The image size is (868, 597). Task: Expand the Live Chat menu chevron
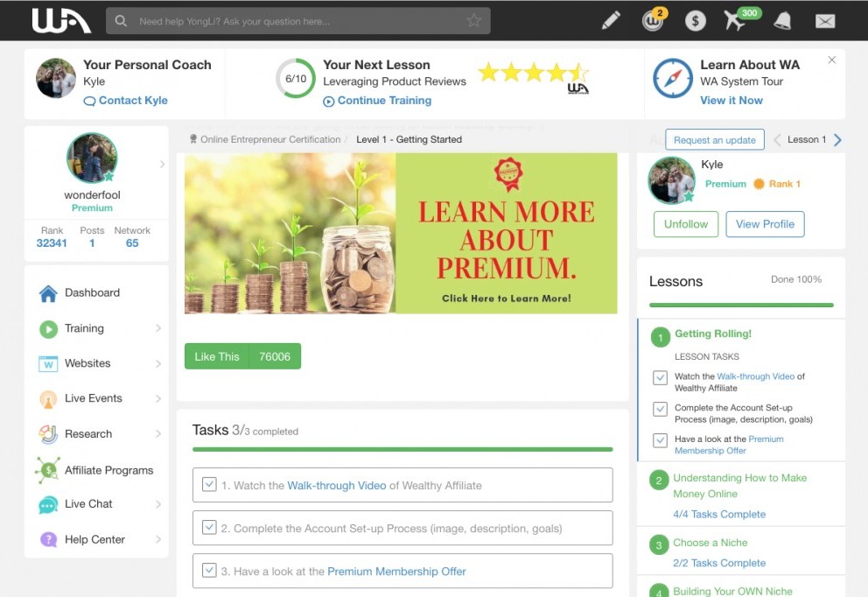click(158, 504)
